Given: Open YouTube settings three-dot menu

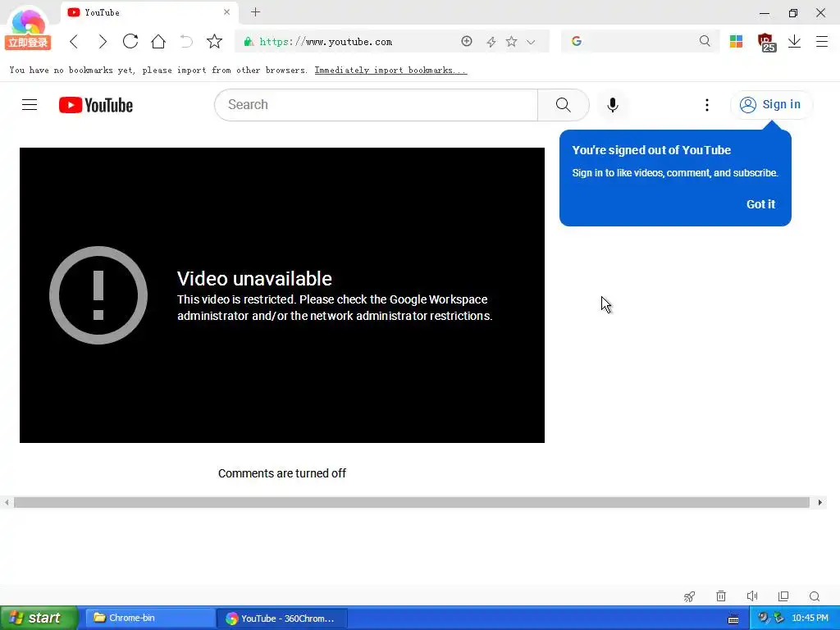Looking at the screenshot, I should [x=707, y=105].
